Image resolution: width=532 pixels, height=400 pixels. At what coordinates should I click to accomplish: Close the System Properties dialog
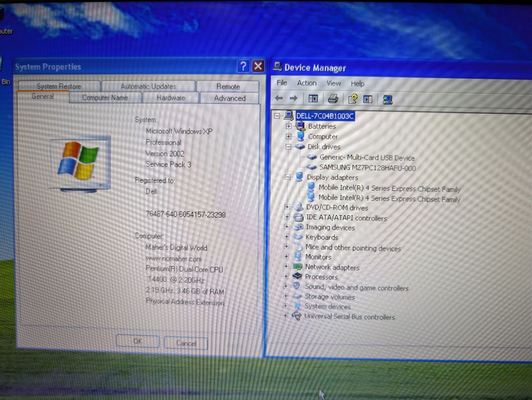(x=258, y=66)
